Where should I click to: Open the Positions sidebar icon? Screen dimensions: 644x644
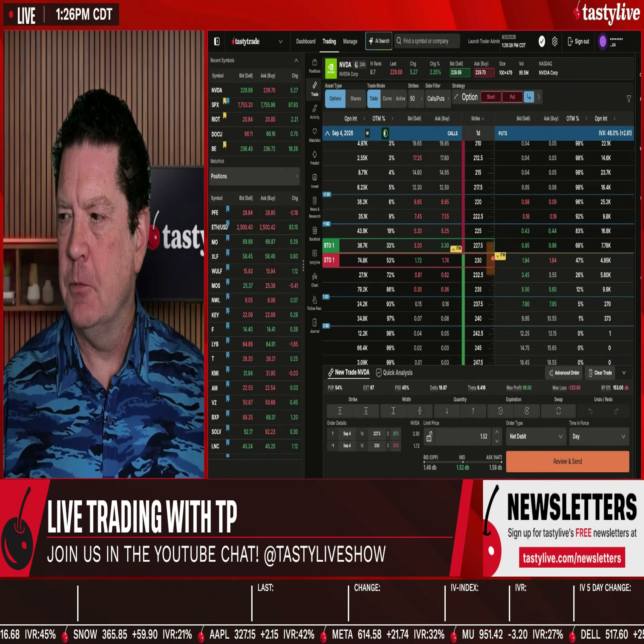click(x=314, y=66)
